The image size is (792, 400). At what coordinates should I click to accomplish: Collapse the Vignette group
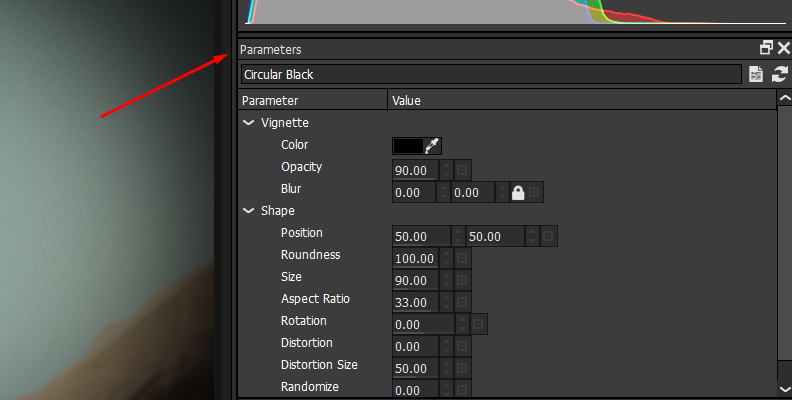pyautogui.click(x=249, y=123)
